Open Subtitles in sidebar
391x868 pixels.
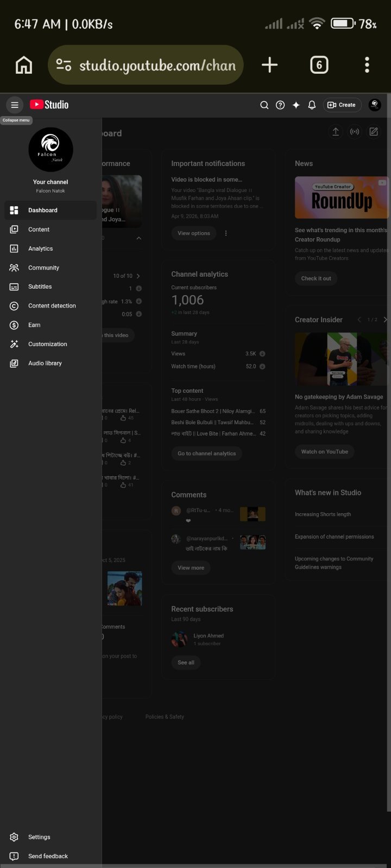click(x=51, y=286)
